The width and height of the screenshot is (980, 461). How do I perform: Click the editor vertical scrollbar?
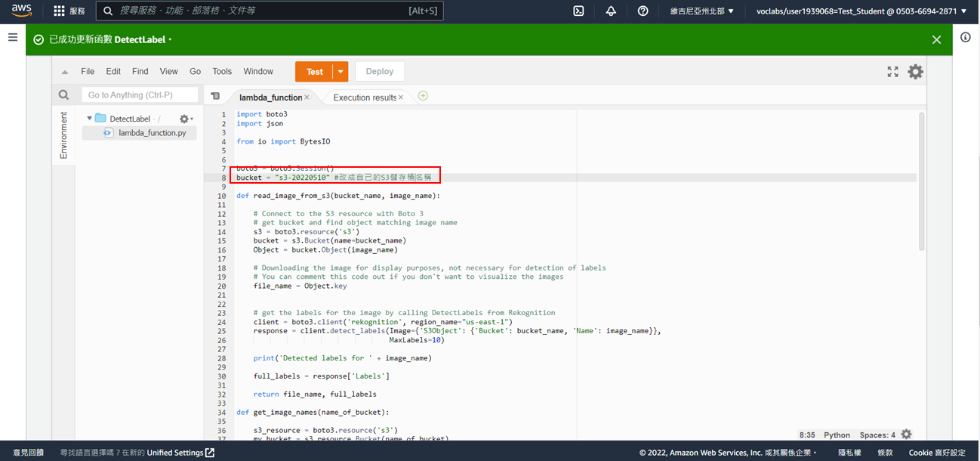coord(921,181)
